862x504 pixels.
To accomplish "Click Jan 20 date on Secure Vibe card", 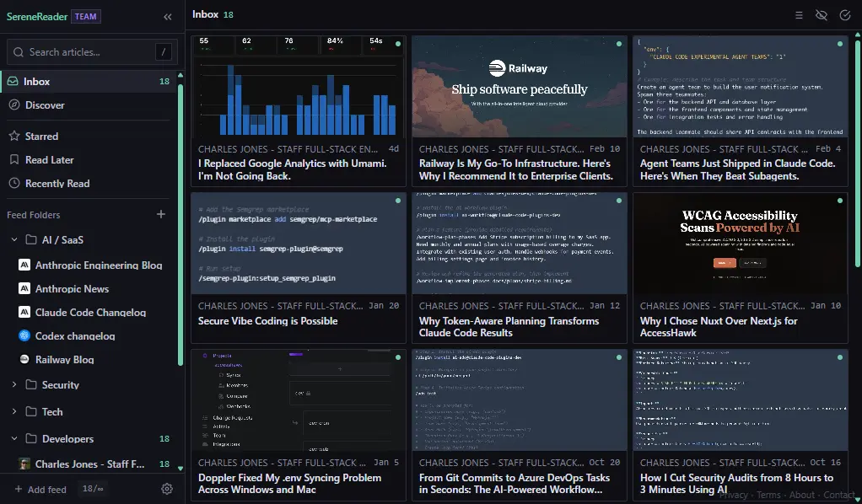I will point(384,306).
